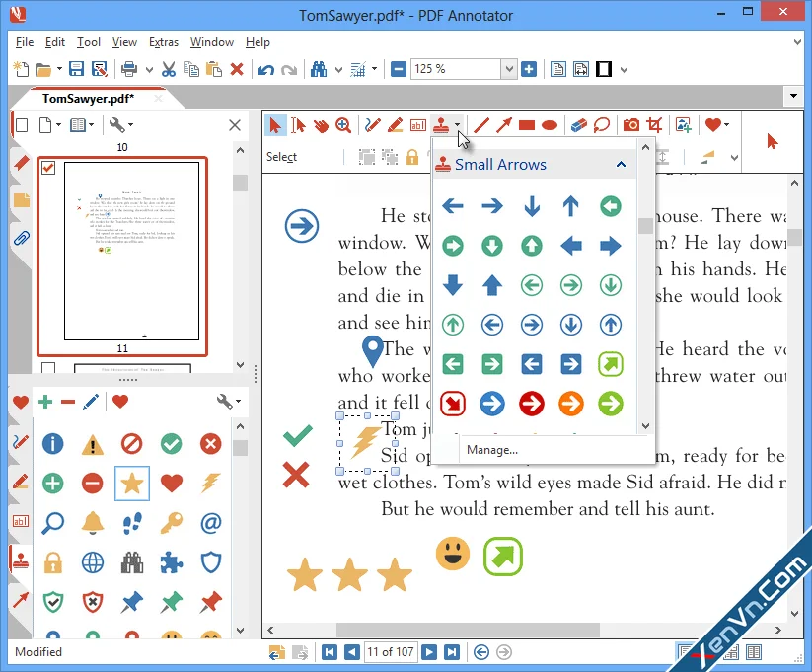This screenshot has height=672, width=812.
Task: Click the zoom in plus button
Action: [x=529, y=69]
